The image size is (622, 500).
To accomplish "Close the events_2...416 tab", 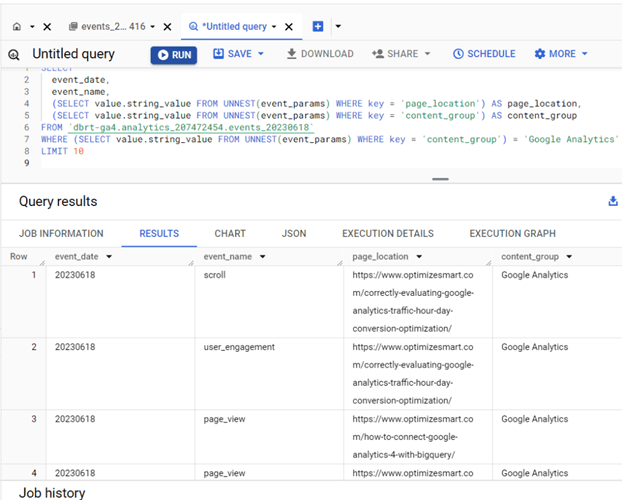I will click(x=167, y=27).
